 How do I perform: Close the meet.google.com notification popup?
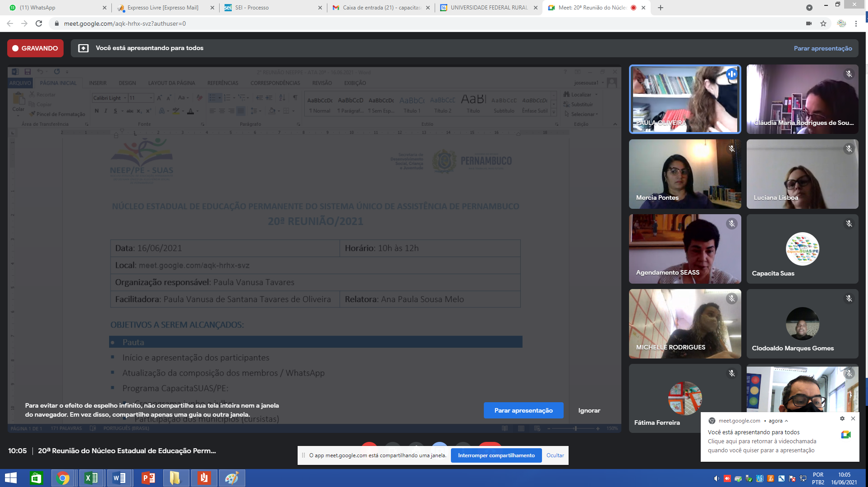pos(853,418)
